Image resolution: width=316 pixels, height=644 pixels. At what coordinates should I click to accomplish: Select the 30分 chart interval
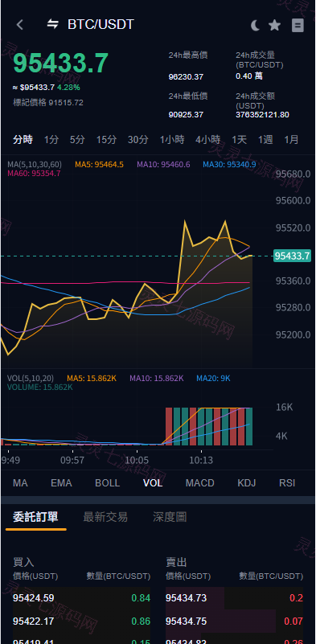click(x=137, y=140)
